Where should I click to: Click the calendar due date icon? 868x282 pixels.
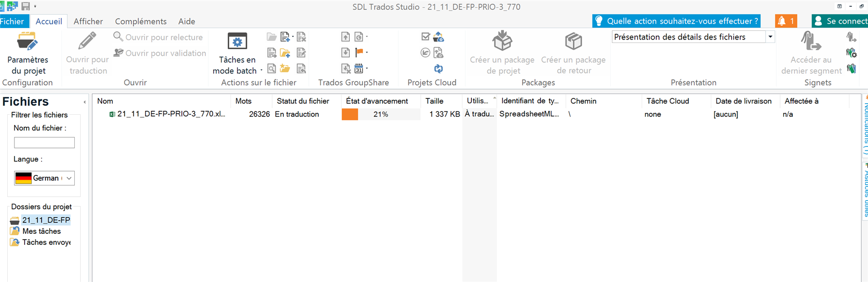359,68
